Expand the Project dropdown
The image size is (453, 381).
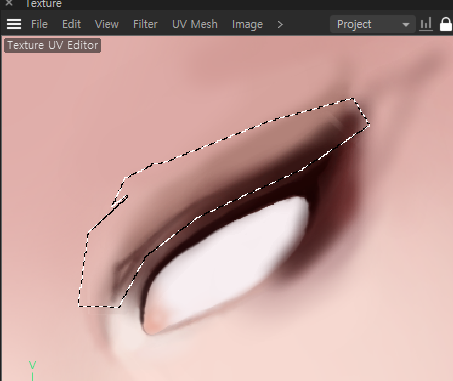[373, 24]
